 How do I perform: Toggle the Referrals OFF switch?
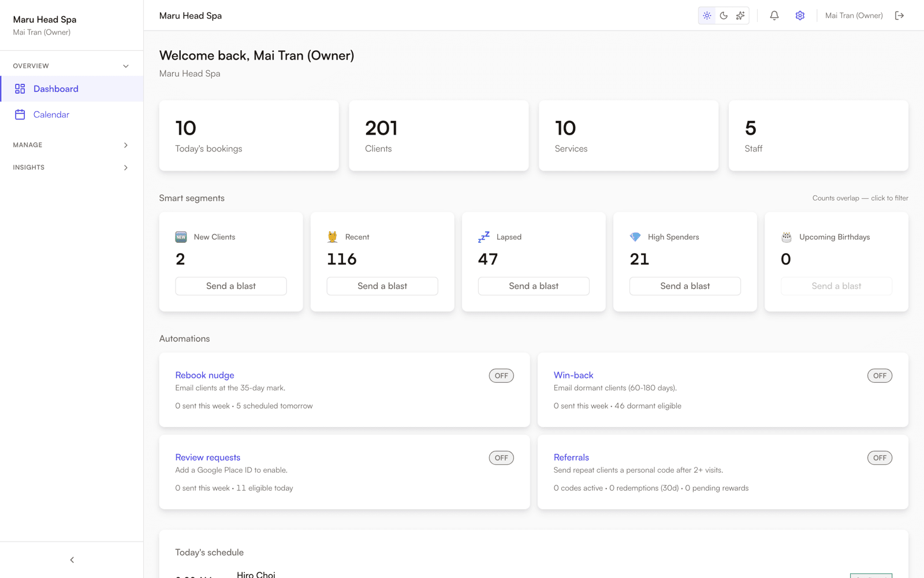click(880, 458)
